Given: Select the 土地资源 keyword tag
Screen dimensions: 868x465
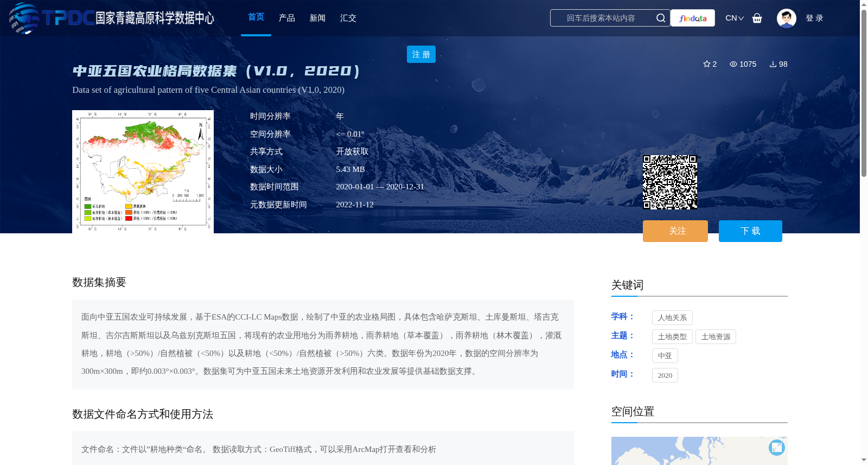Looking at the screenshot, I should [716, 336].
